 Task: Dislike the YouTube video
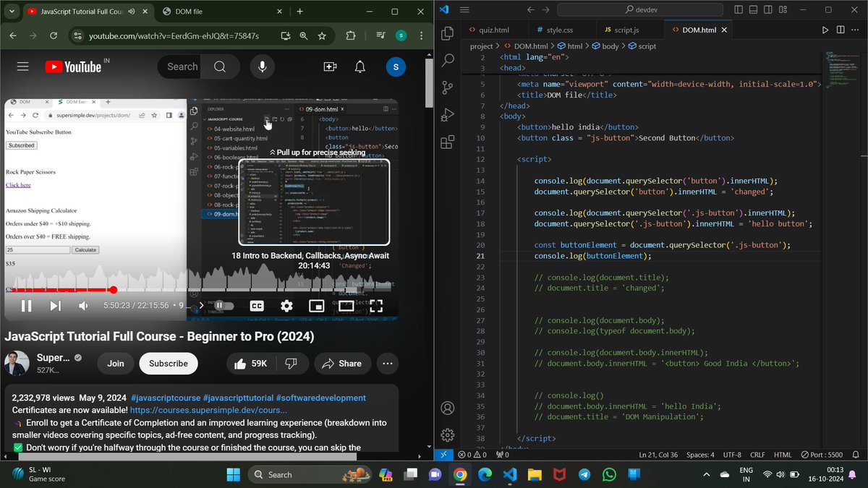(x=291, y=364)
